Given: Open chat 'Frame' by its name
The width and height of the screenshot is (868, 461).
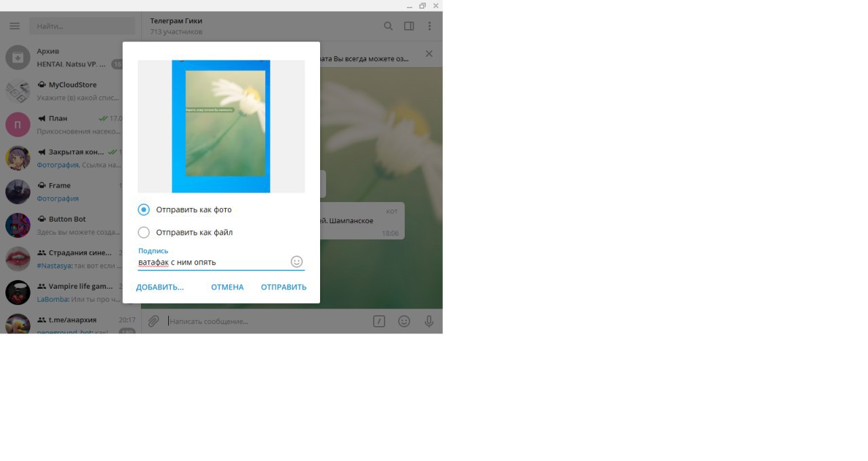Looking at the screenshot, I should [60, 186].
